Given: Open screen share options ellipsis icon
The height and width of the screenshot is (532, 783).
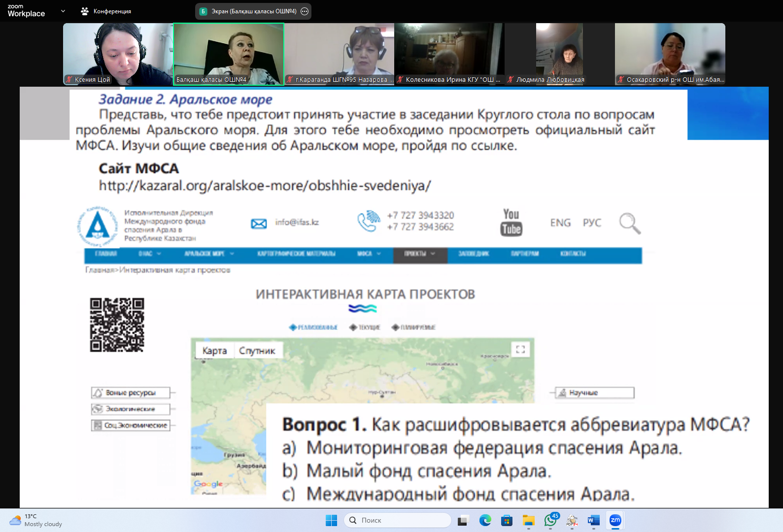Looking at the screenshot, I should tap(305, 11).
